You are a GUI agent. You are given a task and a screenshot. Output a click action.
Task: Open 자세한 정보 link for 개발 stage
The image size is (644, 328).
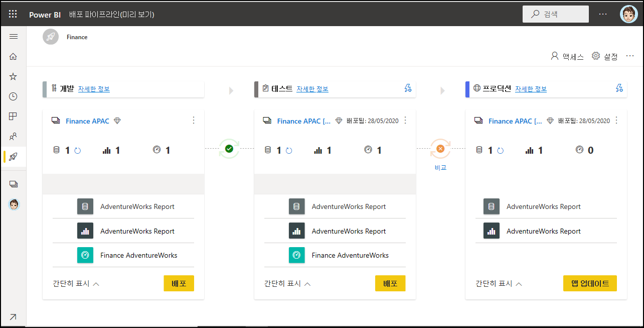click(x=94, y=89)
